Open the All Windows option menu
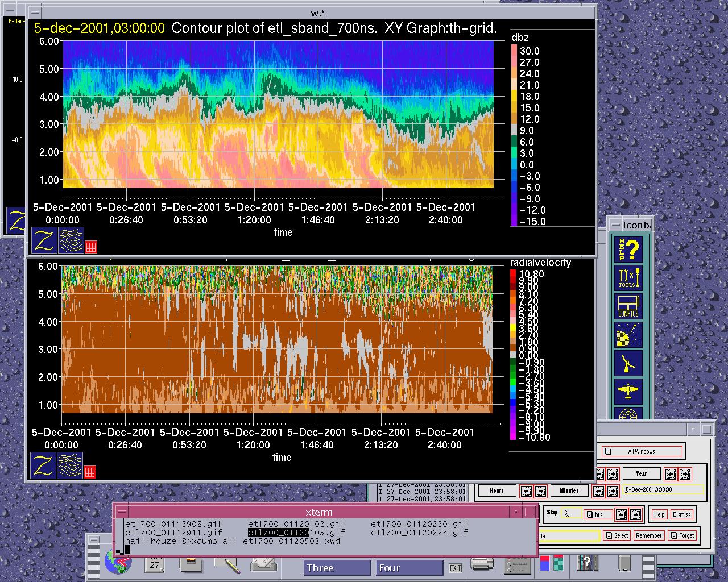This screenshot has height=582, width=728. pyautogui.click(x=642, y=451)
